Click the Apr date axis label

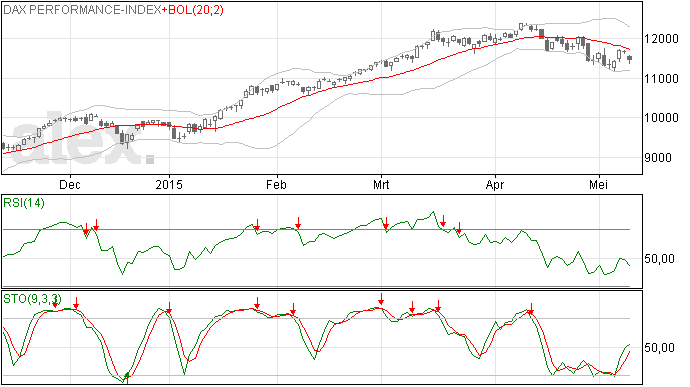pyautogui.click(x=495, y=184)
